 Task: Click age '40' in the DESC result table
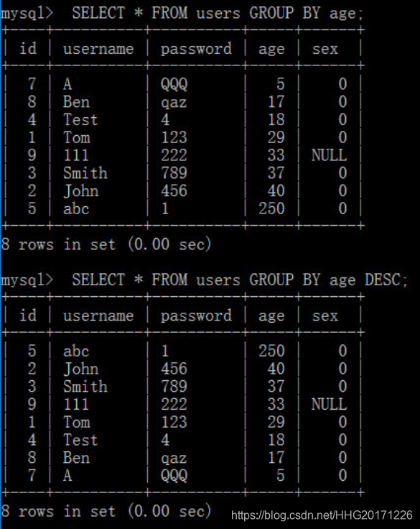pyautogui.click(x=276, y=369)
